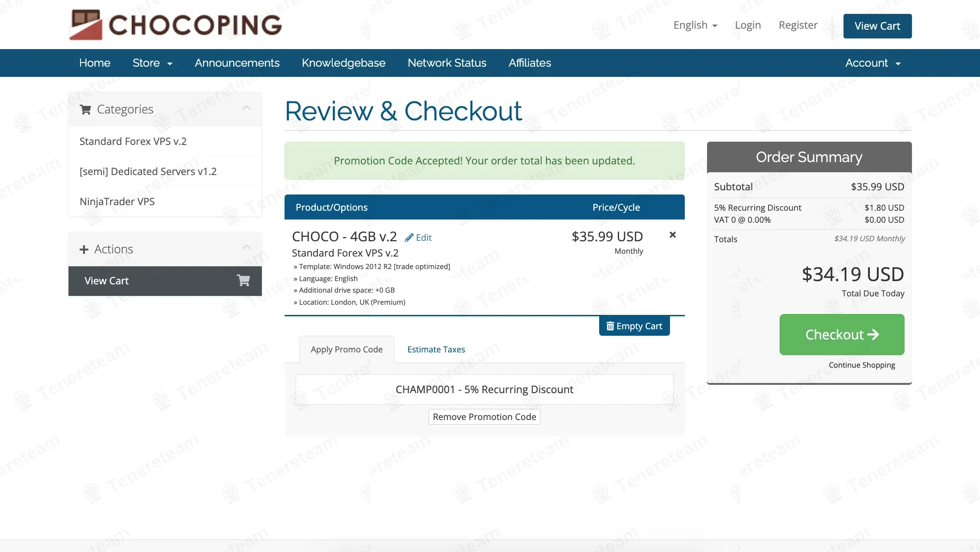Open the English language dropdown
Screen dimensions: 980x552
click(695, 25)
